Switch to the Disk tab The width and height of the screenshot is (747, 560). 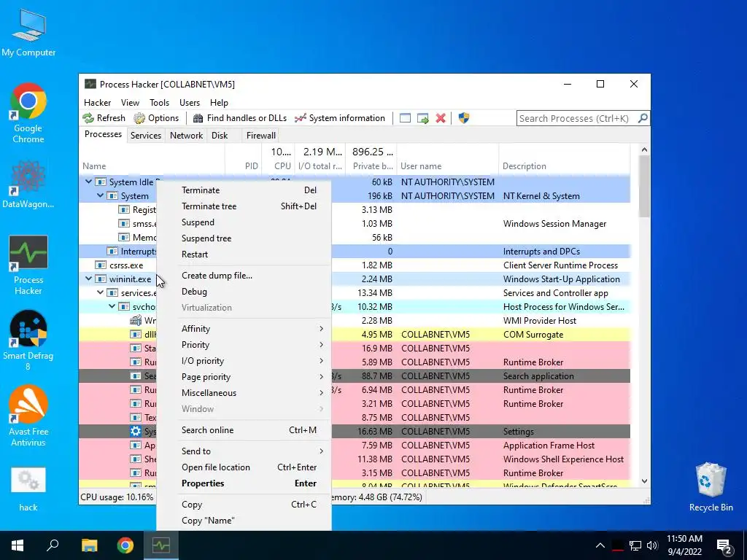(220, 135)
